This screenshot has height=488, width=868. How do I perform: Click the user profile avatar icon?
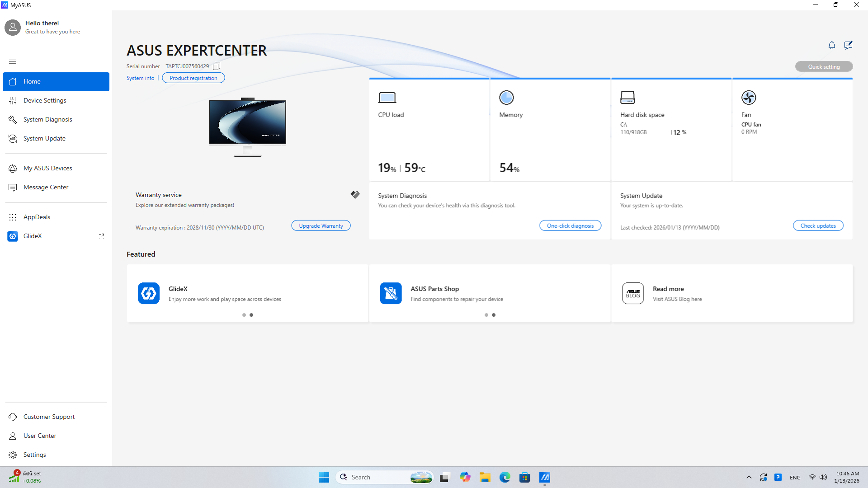pyautogui.click(x=13, y=27)
